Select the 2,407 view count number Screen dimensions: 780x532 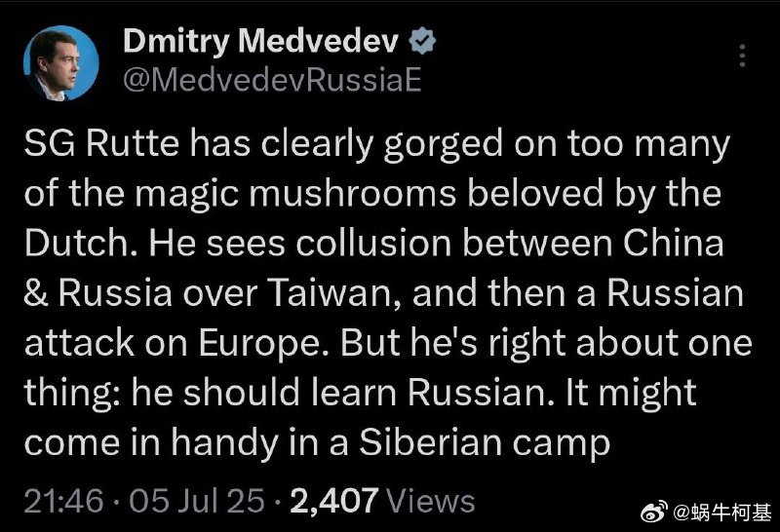click(334, 500)
